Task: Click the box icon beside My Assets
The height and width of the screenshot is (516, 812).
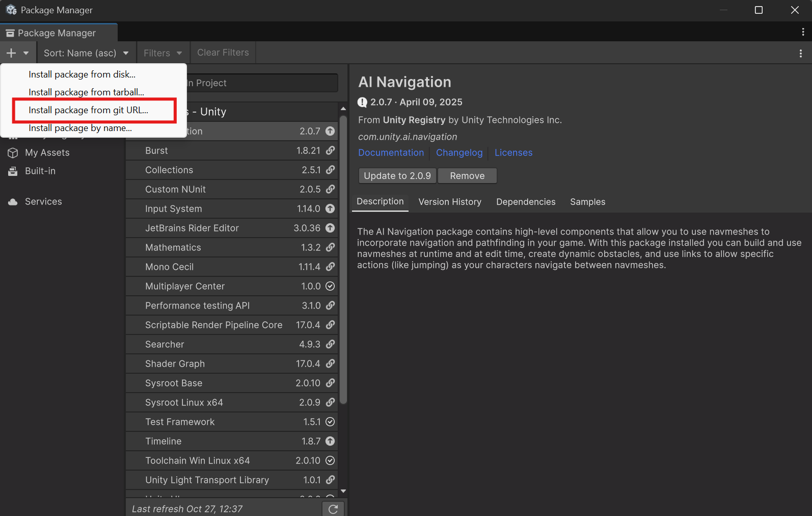Action: click(13, 153)
